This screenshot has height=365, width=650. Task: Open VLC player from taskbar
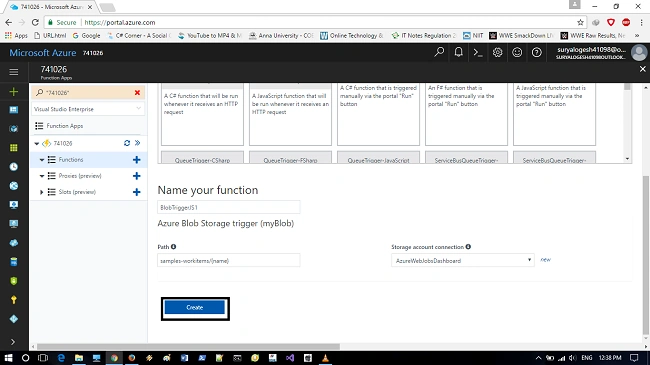(325, 358)
